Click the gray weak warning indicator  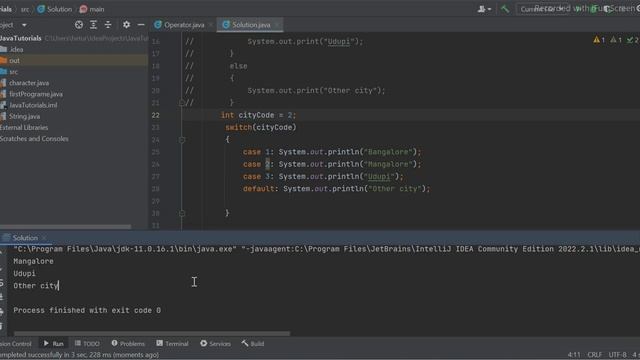pyautogui.click(x=616, y=40)
